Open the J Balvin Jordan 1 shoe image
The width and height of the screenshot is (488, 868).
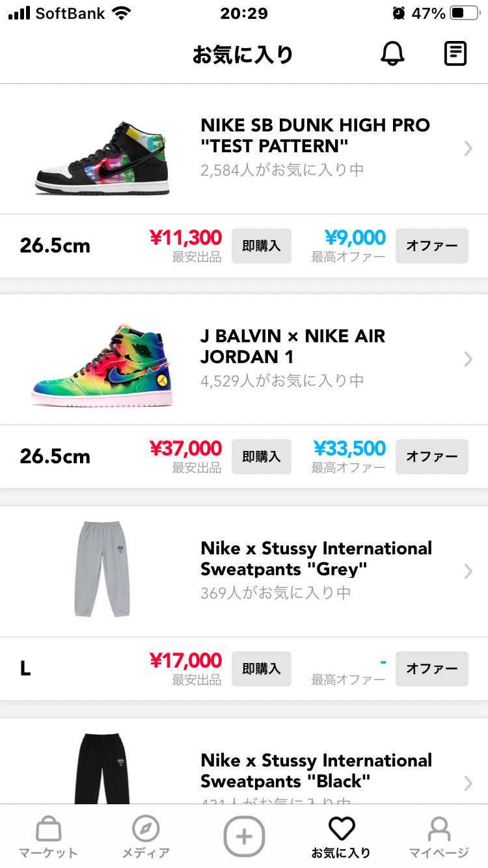click(x=102, y=366)
